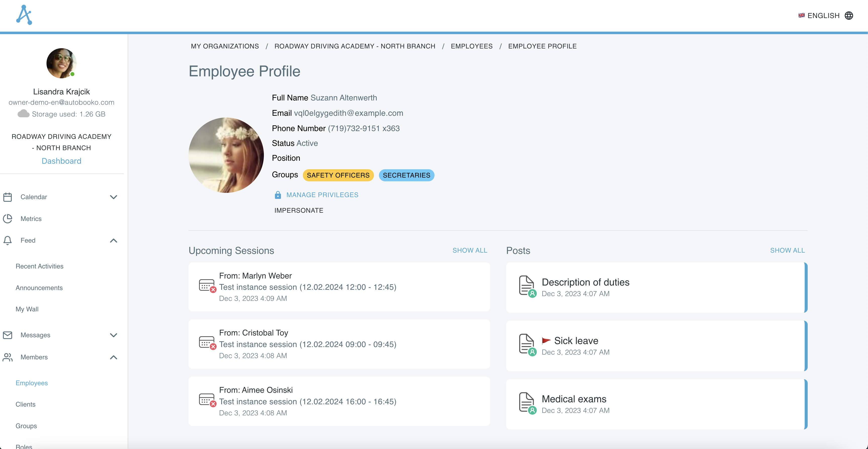
Task: Select the SAFETY OFFICERS group badge
Action: pos(338,175)
